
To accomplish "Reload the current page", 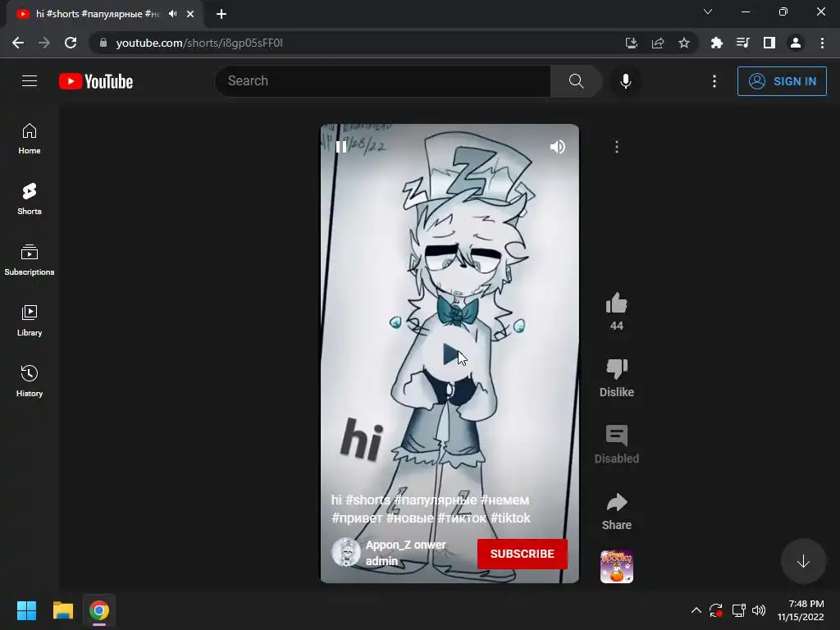I will point(71,43).
